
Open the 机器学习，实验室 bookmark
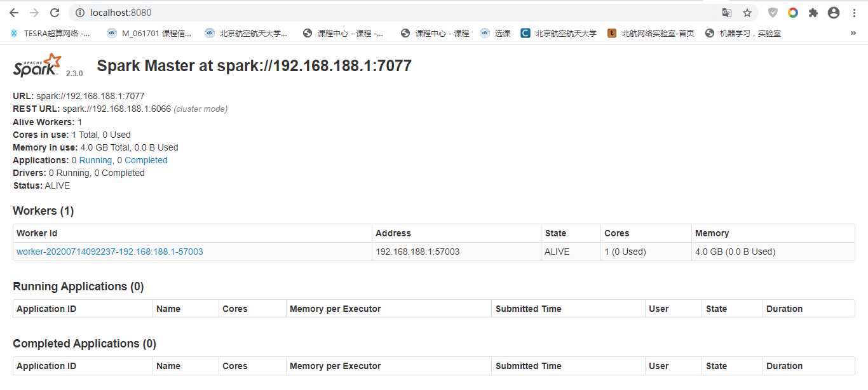743,33
